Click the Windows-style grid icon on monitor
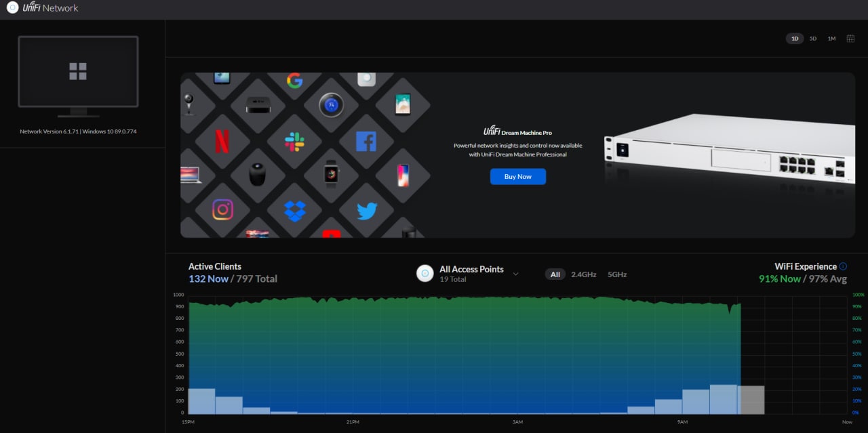Image resolution: width=868 pixels, height=433 pixels. (x=78, y=71)
